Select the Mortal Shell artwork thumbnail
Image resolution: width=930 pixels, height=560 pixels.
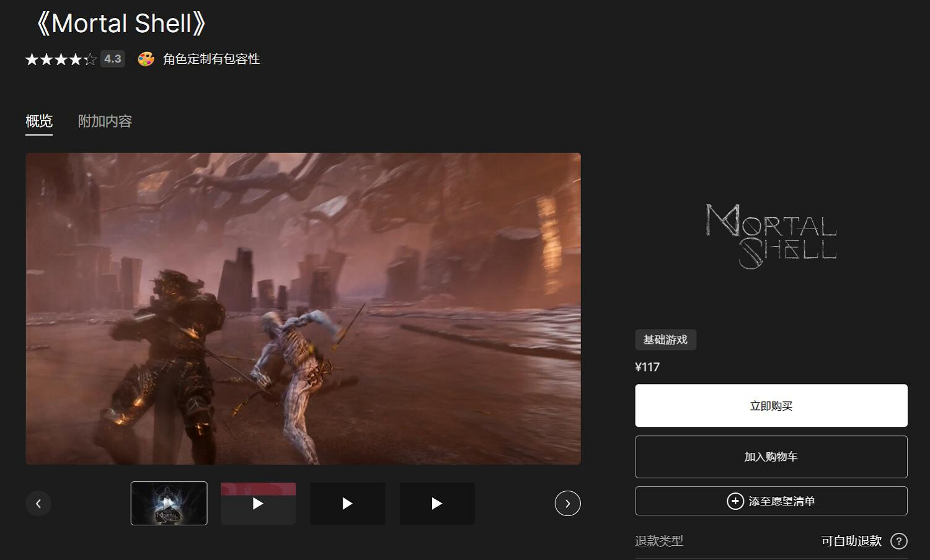click(169, 503)
